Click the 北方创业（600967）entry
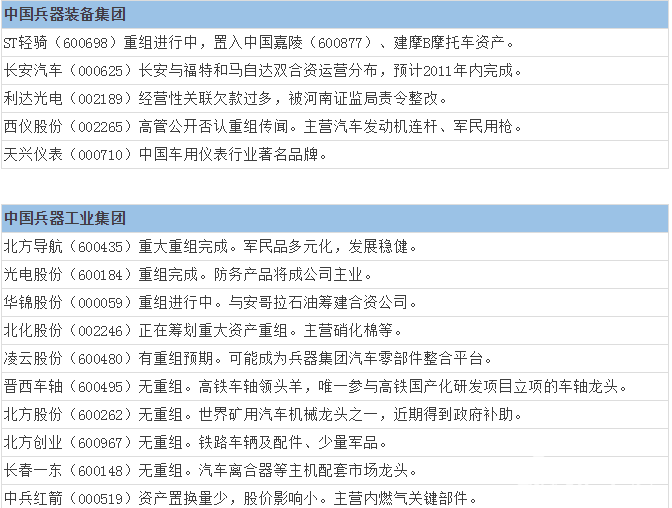 click(61, 442)
